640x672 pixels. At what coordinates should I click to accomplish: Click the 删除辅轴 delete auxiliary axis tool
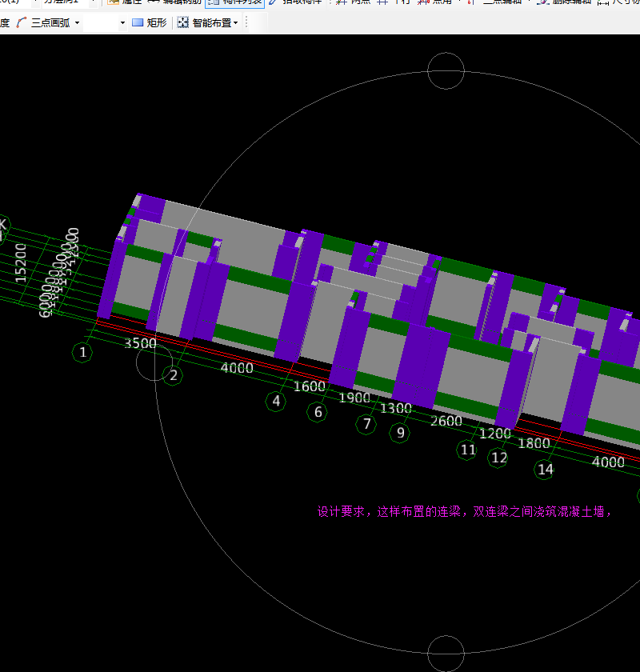[564, 2]
